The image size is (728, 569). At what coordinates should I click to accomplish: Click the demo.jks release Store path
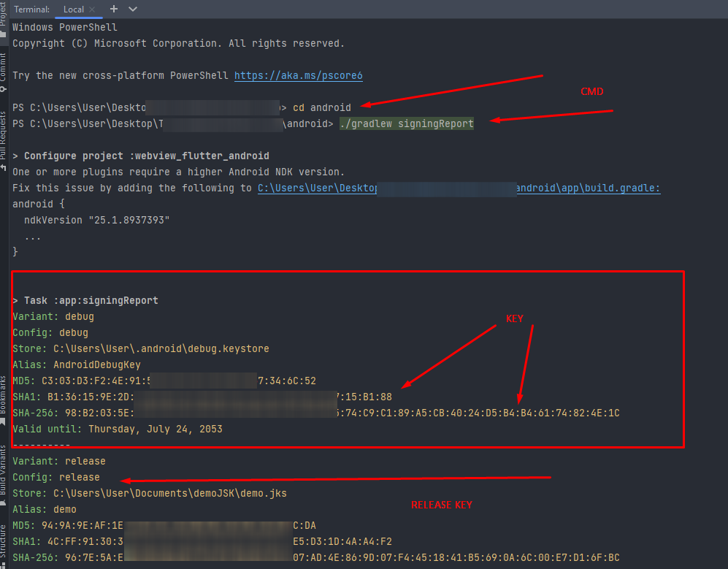(x=169, y=493)
